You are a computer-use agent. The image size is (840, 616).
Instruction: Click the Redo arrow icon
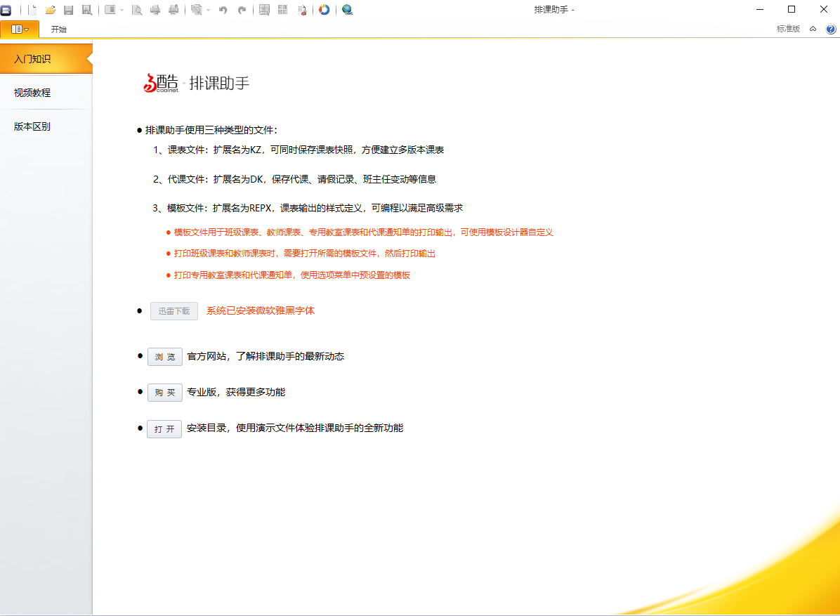point(241,10)
